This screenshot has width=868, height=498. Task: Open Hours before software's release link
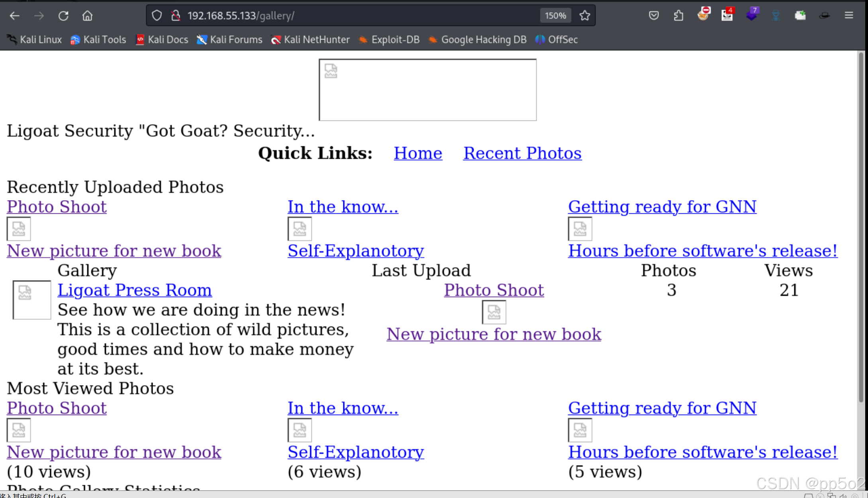pyautogui.click(x=703, y=251)
